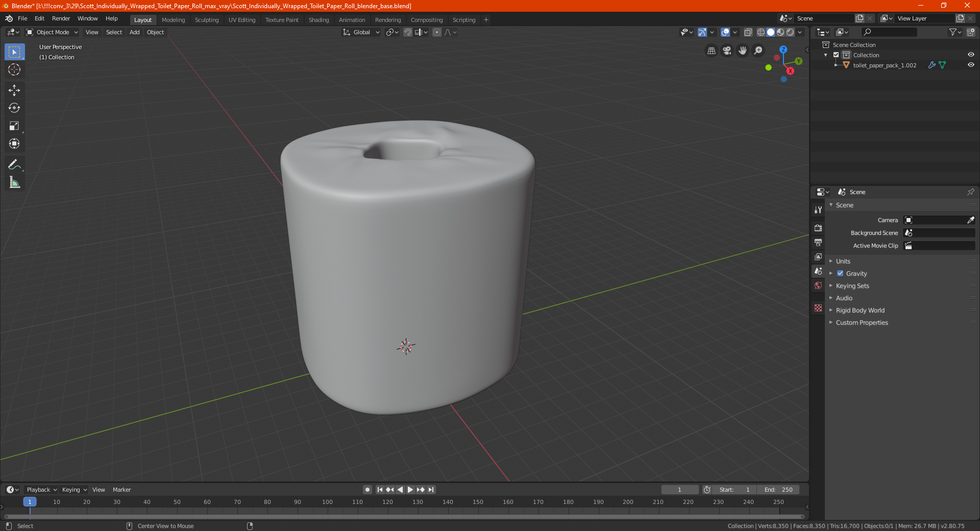Select the Transform tool
This screenshot has height=531, width=980.
coord(14,143)
